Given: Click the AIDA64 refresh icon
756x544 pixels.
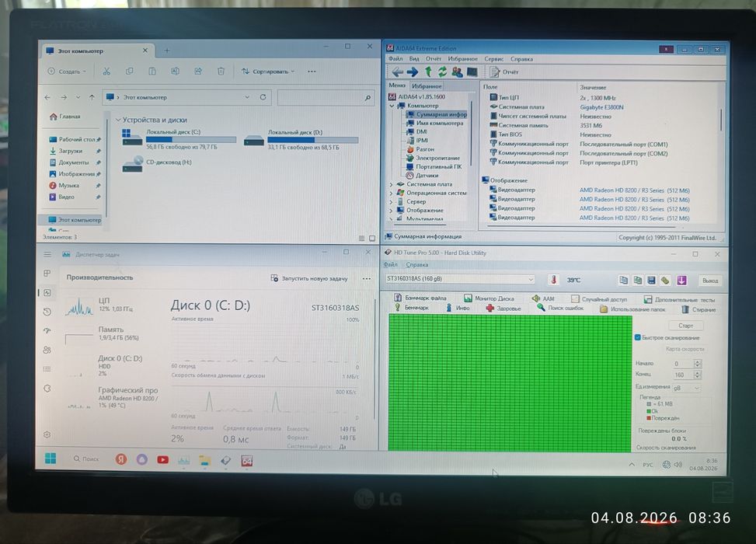Looking at the screenshot, I should (442, 71).
